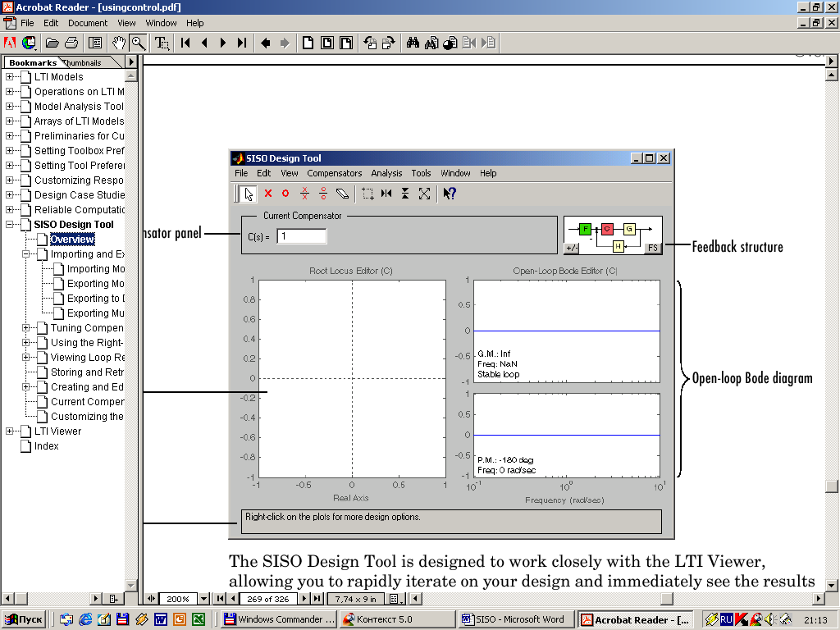840x630 pixels.
Task: Open the Document menu
Action: tap(88, 23)
